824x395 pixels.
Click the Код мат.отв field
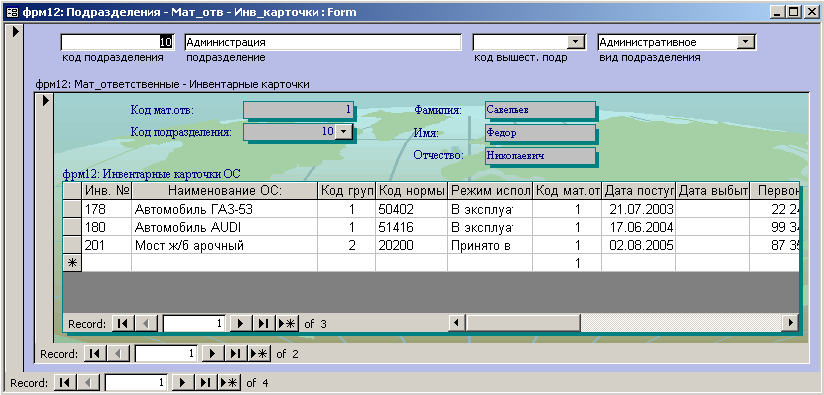coord(298,110)
